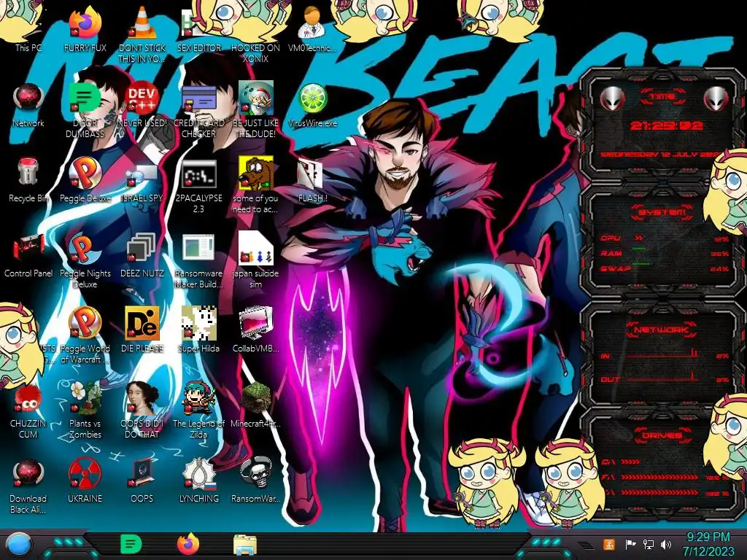This screenshot has width=747, height=560.
Task: Open the CREDIT CARD CHECKER shortcut
Action: click(198, 109)
